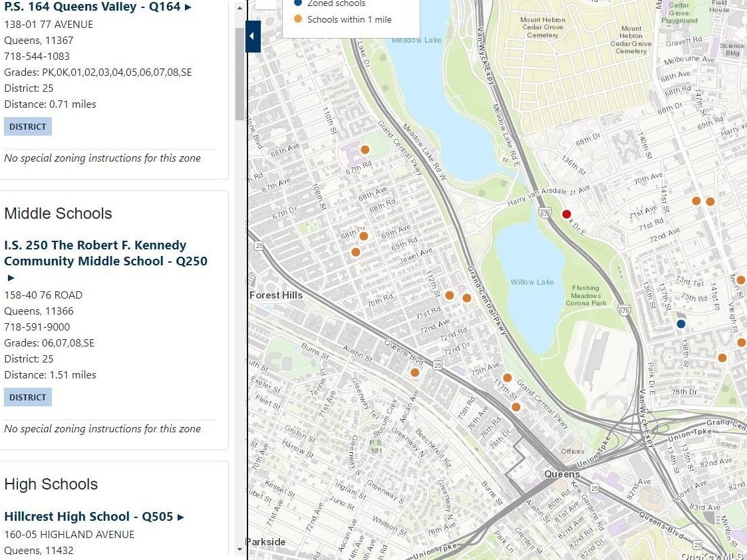Viewport: 747px width, 560px height.
Task: Select the blue zoned school marker near 138th St
Action: [x=680, y=324]
